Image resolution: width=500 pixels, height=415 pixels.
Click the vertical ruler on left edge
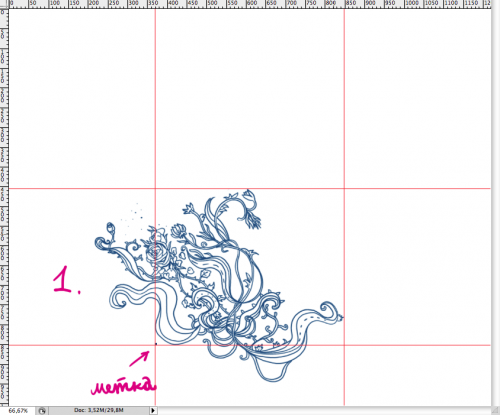(x=4, y=207)
